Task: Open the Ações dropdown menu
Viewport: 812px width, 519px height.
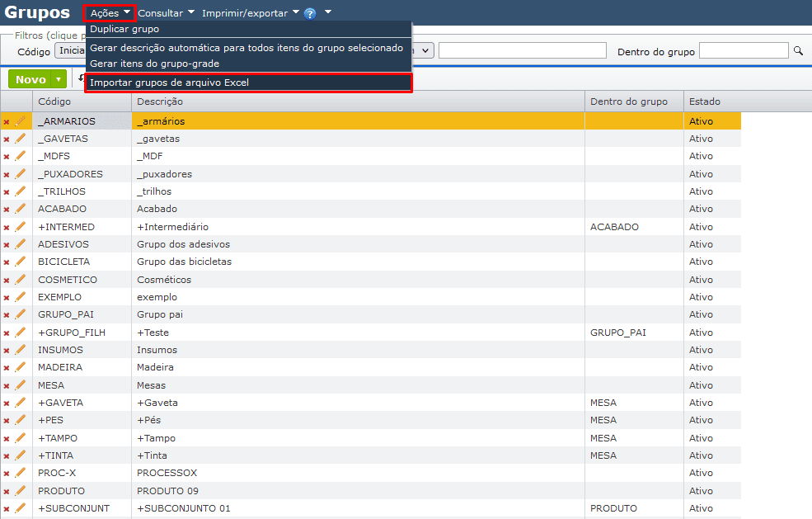Action: 110,13
